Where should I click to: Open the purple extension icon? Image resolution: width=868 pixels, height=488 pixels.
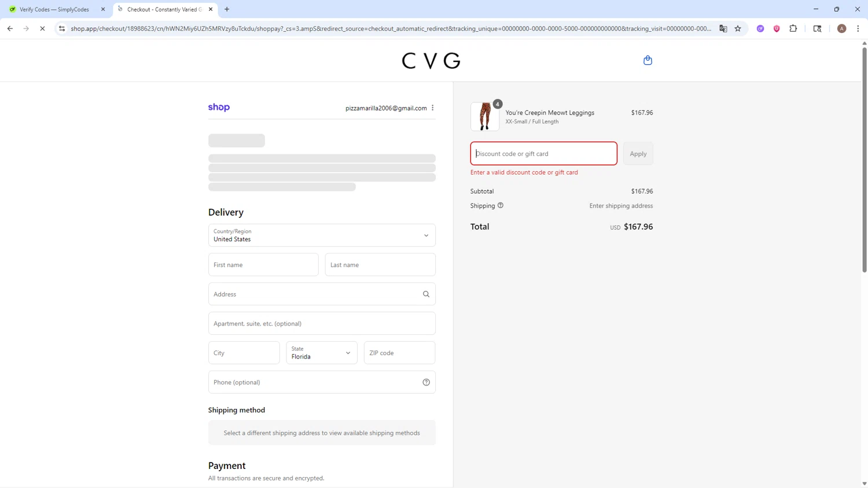760,28
